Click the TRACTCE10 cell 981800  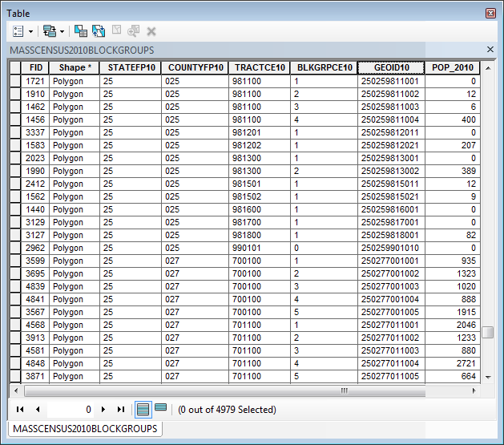click(260, 235)
